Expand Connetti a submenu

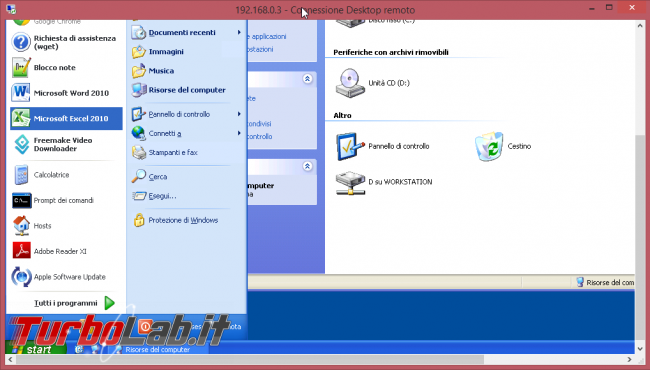click(239, 133)
